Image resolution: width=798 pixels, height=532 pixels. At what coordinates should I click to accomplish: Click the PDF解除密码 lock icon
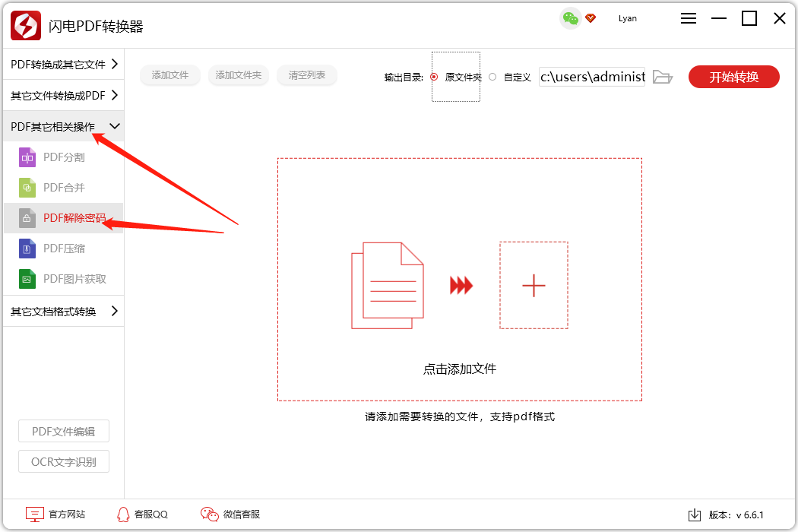point(27,218)
